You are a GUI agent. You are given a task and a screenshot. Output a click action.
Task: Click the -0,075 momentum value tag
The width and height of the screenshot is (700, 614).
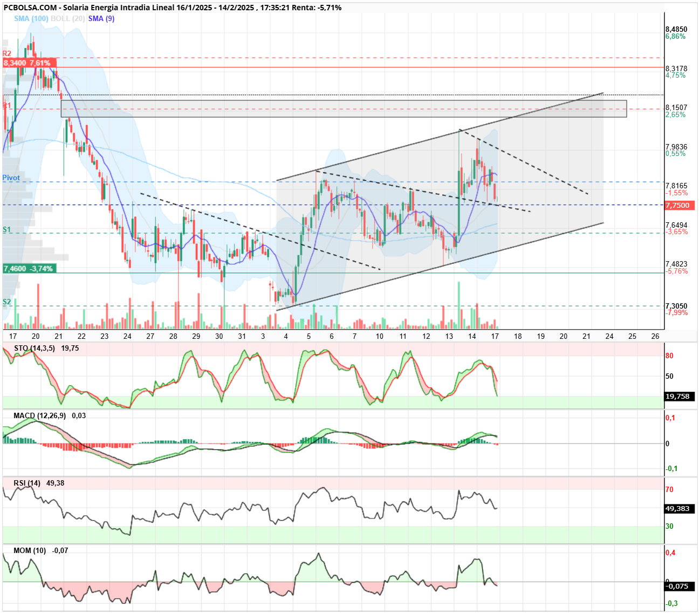[x=680, y=586]
